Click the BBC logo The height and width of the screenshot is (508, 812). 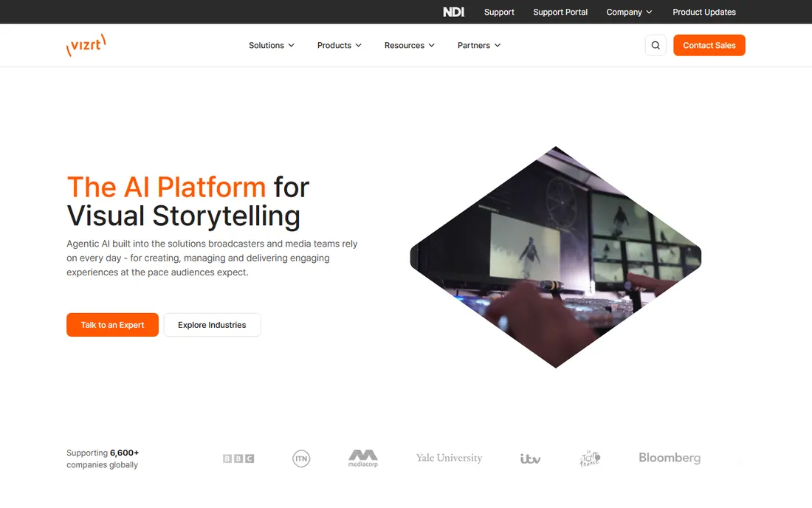(x=238, y=459)
